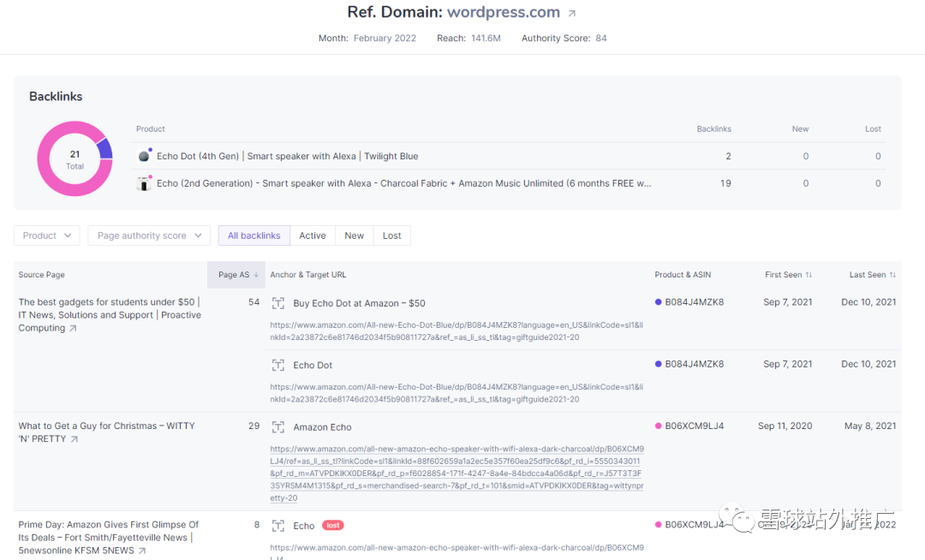The height and width of the screenshot is (560, 925).
Task: Switch to the Lost backlinks tab
Action: pos(391,235)
